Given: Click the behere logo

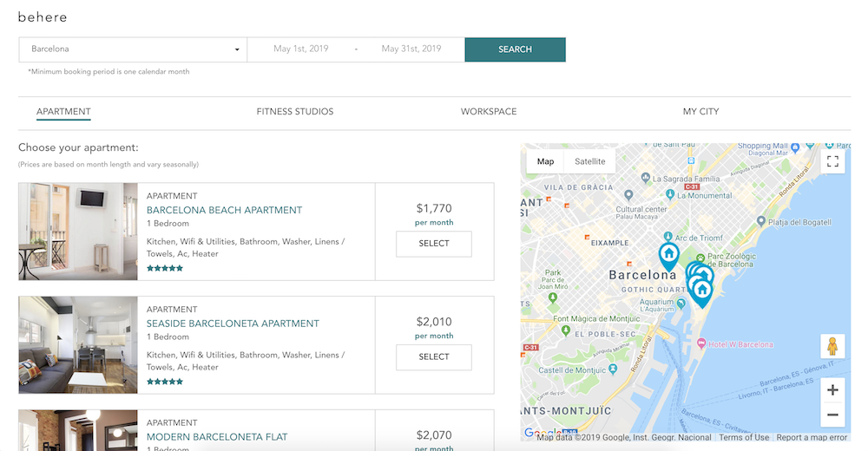Looking at the screenshot, I should [x=43, y=17].
